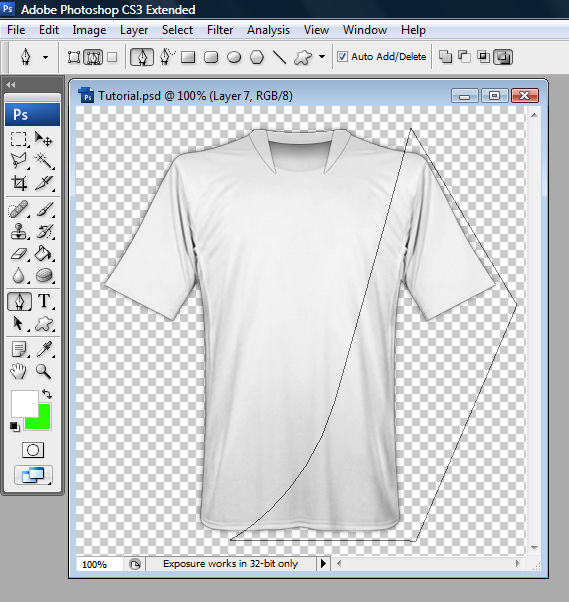Switch foreground and background colors
The width and height of the screenshot is (569, 602).
click(x=47, y=394)
